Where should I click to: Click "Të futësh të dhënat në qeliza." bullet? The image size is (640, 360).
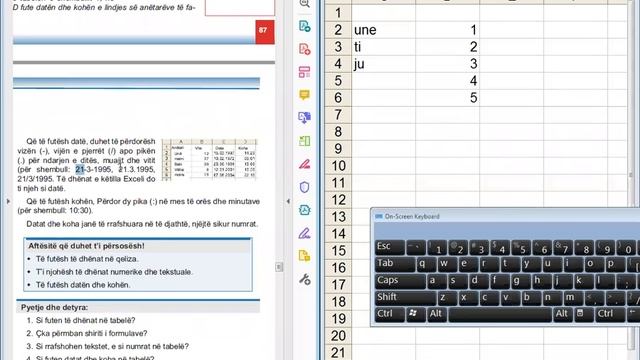(87, 259)
